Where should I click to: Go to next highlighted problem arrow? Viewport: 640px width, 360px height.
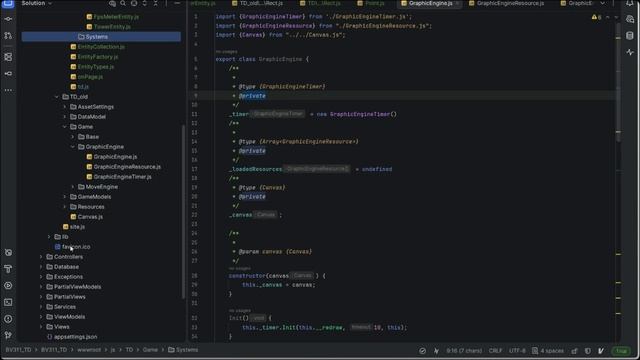616,17
